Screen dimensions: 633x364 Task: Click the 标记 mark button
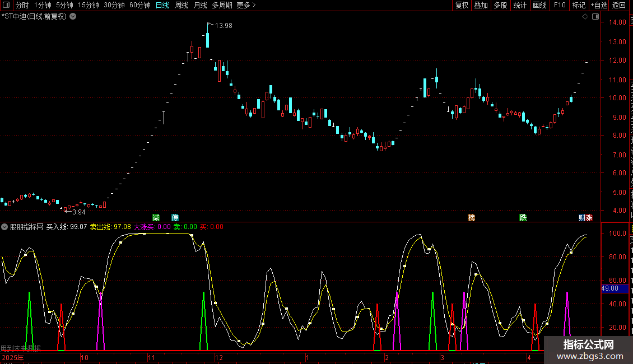(579, 5)
